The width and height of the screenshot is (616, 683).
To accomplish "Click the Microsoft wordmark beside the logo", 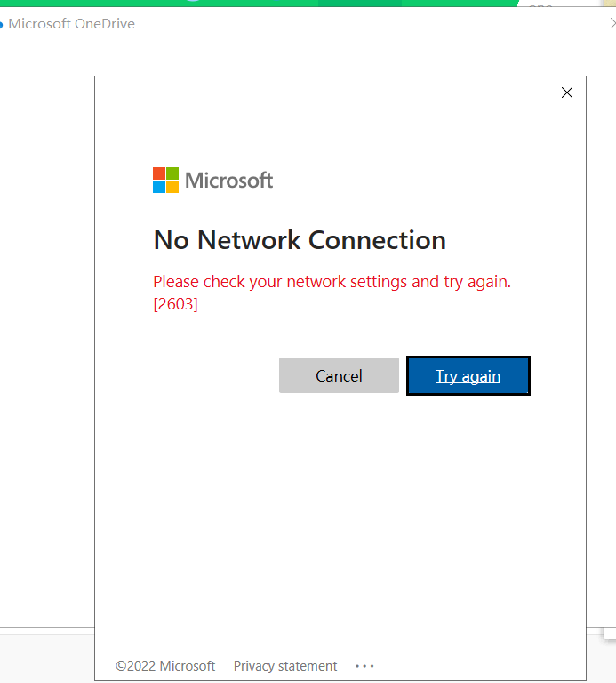I will (228, 181).
